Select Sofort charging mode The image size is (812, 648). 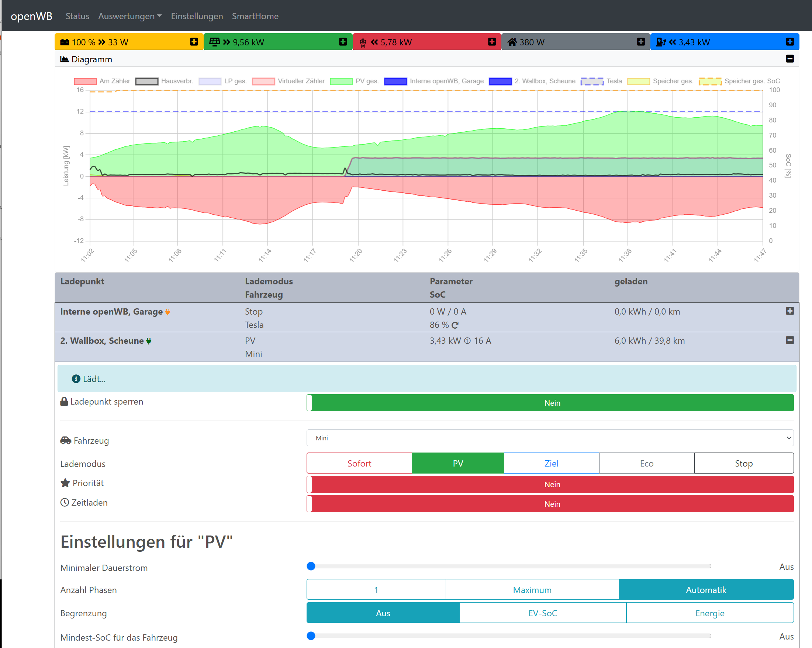359,463
